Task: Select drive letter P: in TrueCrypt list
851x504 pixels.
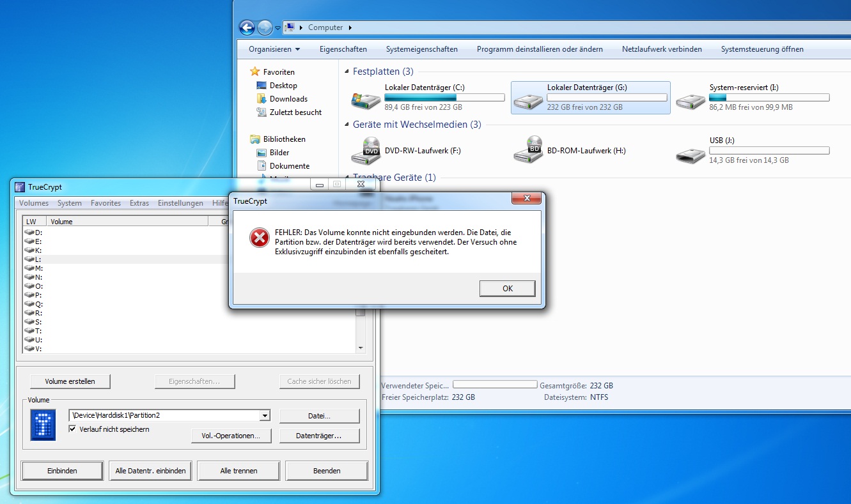Action: (x=33, y=295)
